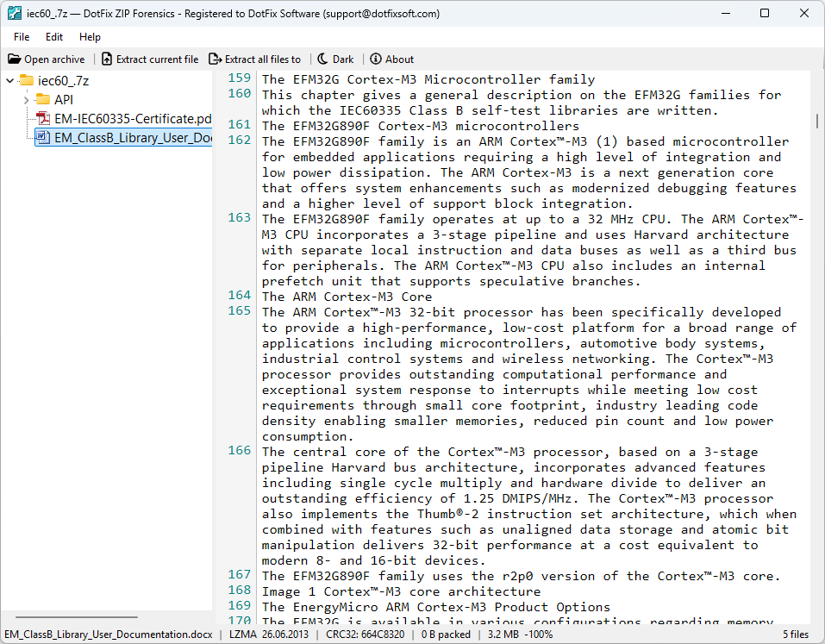Select the iec60_.7z archive tree item
The image size is (825, 644).
[63, 80]
